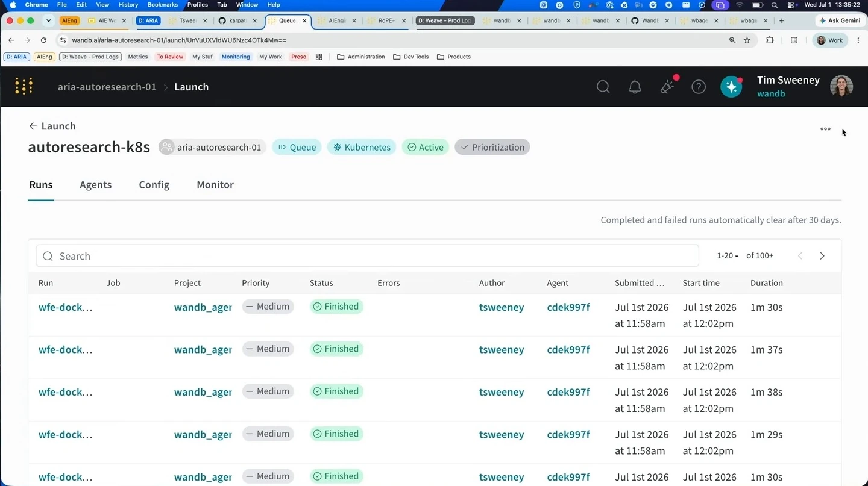Expand the 1-20 rows-per-page dropdown

[x=728, y=256]
